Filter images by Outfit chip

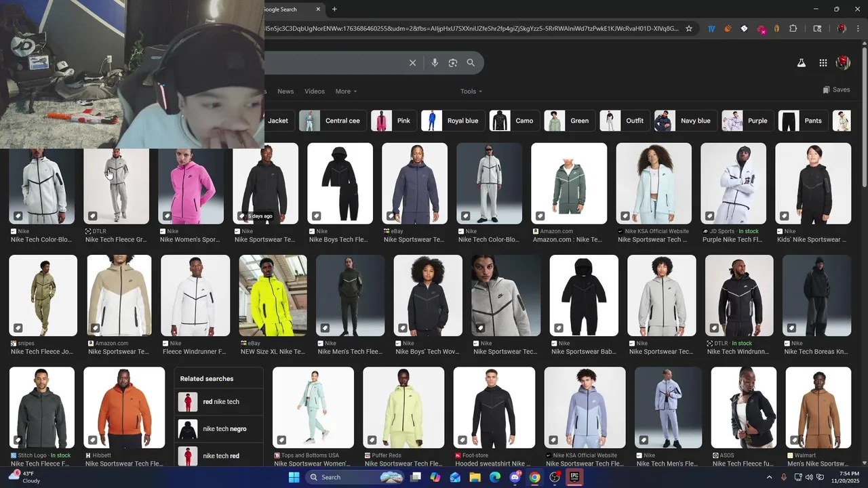click(625, 121)
